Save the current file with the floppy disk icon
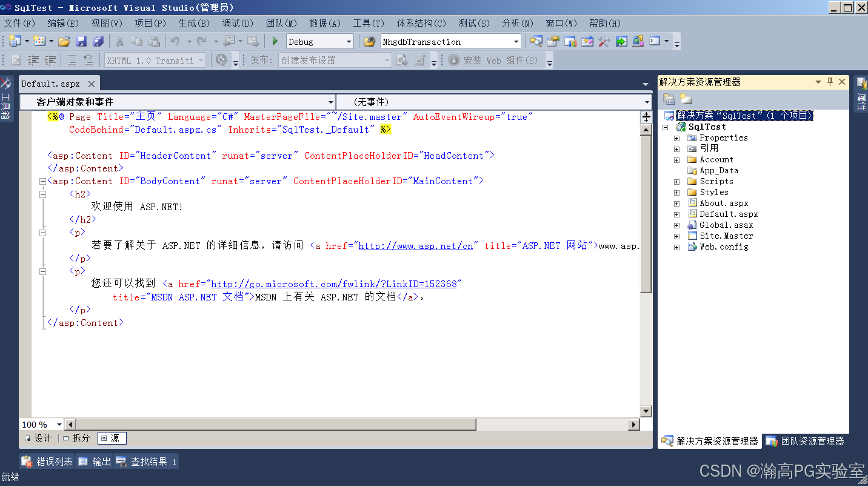Screen dimensions: 868x487 81,41
